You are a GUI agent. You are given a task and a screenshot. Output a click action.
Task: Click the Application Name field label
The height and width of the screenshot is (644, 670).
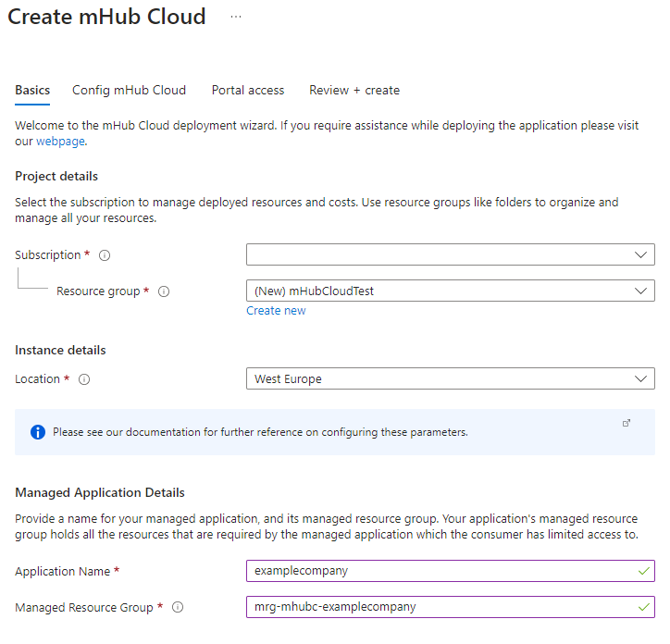(62, 571)
